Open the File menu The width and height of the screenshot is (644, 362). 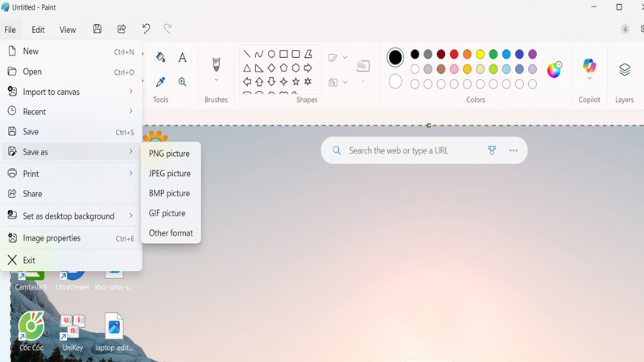pos(10,30)
